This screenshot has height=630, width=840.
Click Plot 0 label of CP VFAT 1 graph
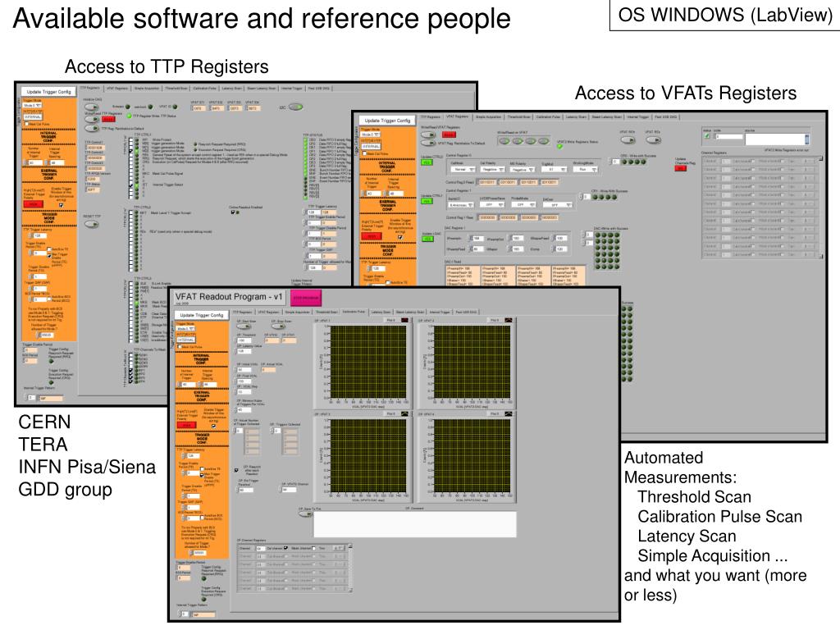coord(391,321)
